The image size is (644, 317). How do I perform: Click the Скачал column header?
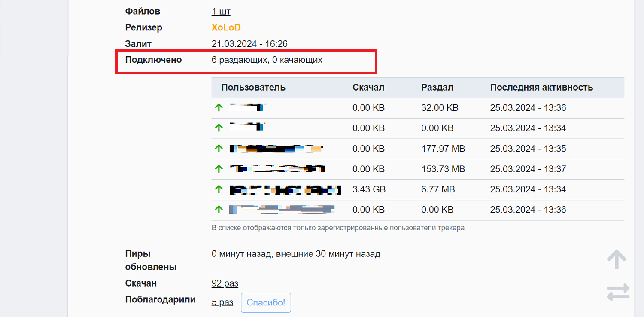click(x=368, y=88)
